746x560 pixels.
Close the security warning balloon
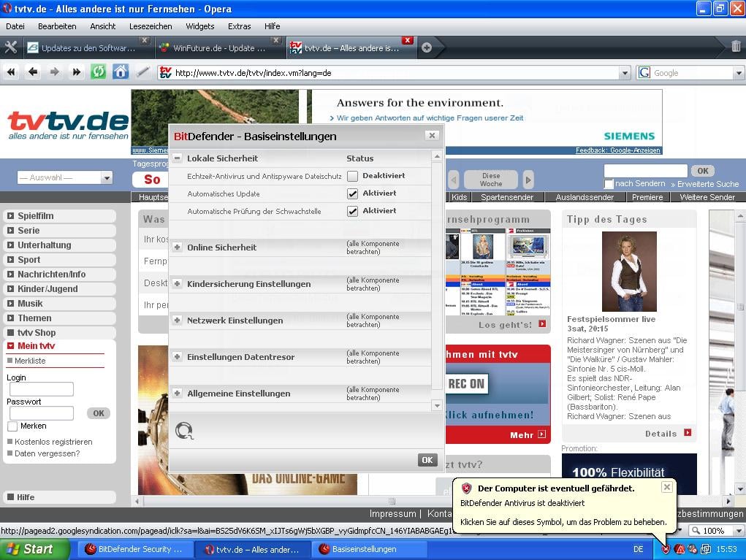667,487
